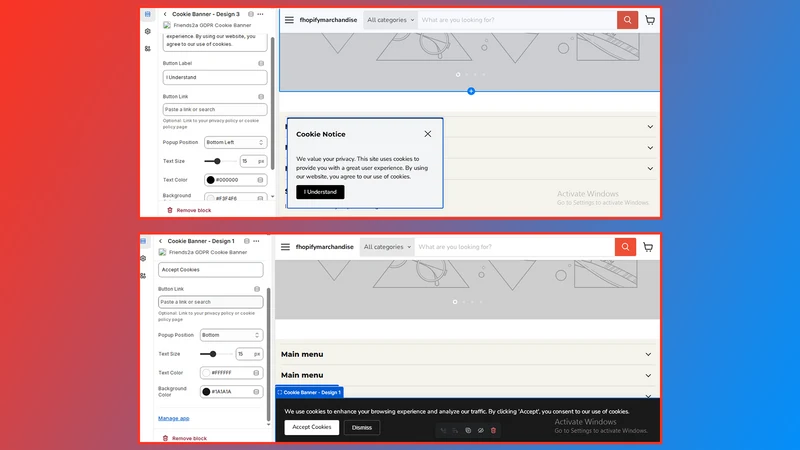Open dynamic source for #FFFFFF text color
Screen dimensions: 800x450
point(256,373)
